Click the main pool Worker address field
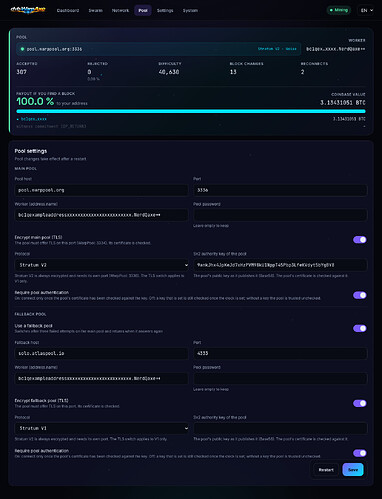 click(x=101, y=215)
